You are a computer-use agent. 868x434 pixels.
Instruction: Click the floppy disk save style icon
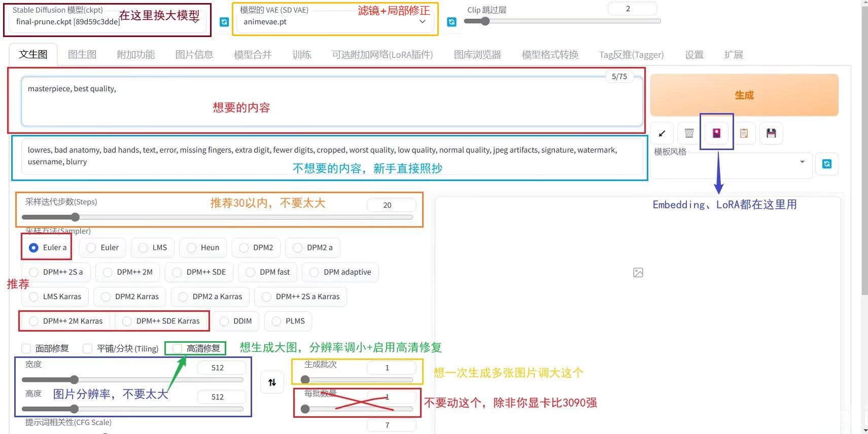tap(771, 133)
